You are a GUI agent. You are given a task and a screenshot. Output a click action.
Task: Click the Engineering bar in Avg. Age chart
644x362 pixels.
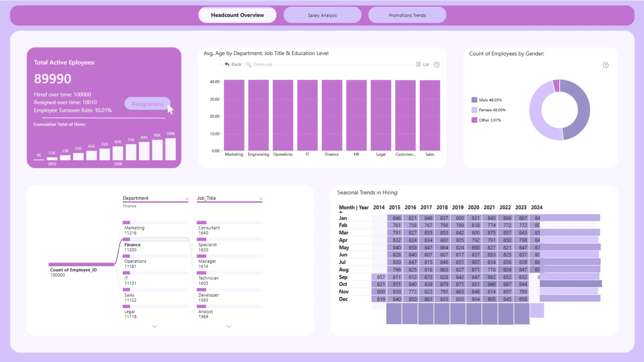coord(258,115)
